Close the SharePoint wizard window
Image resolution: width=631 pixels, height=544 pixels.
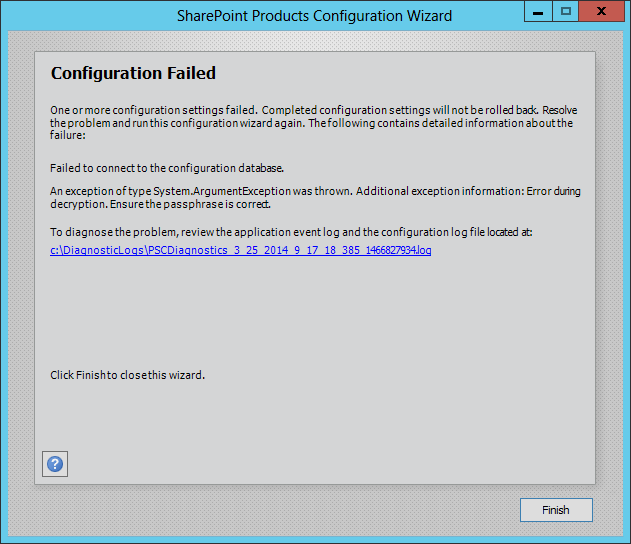click(x=603, y=14)
